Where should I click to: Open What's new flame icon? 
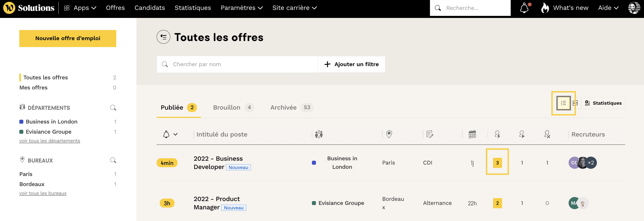(x=545, y=8)
